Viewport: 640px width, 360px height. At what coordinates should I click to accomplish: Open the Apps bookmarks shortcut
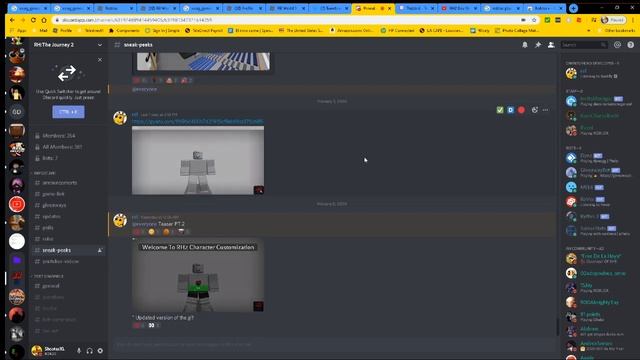[18, 31]
